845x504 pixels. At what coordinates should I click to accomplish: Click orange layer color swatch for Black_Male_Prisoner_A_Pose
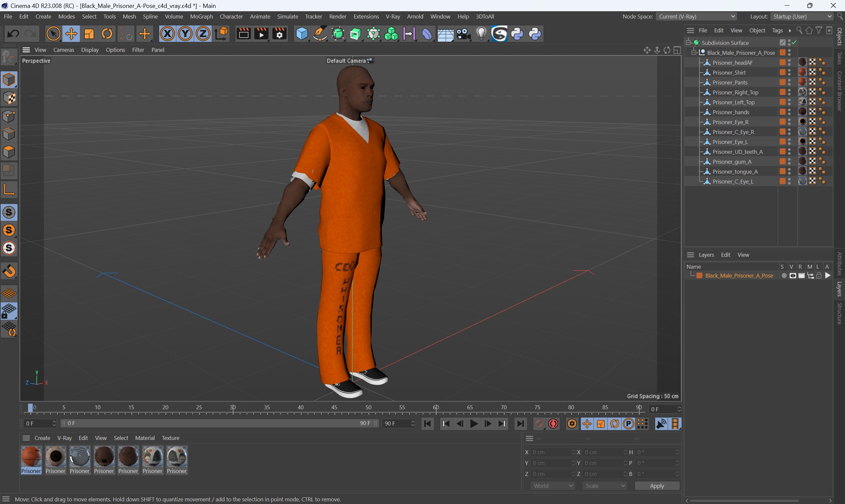[699, 275]
